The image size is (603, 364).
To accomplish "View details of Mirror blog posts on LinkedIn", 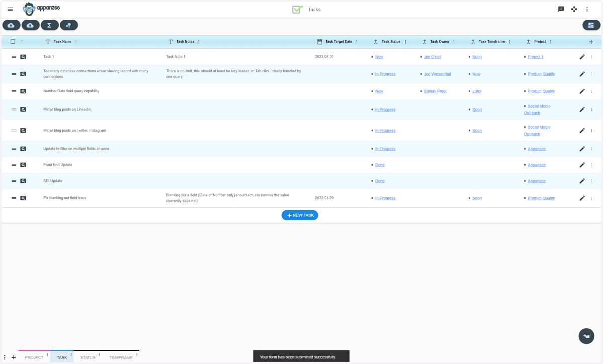I will coord(23,109).
